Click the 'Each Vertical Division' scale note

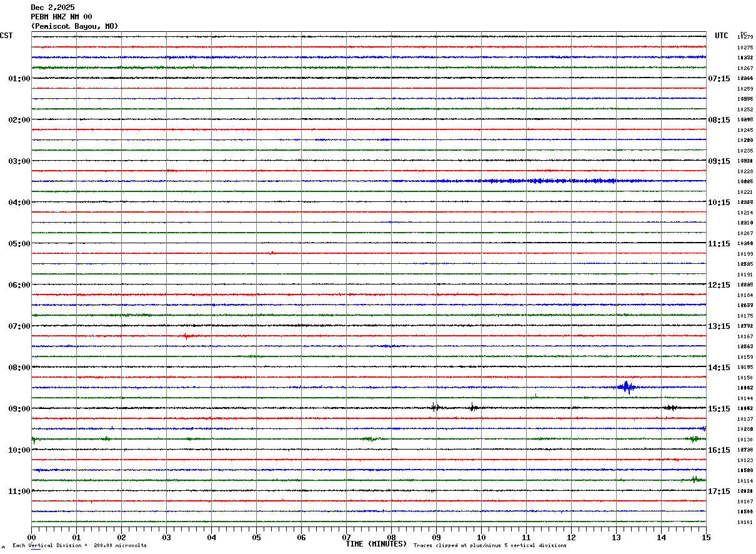79,546
